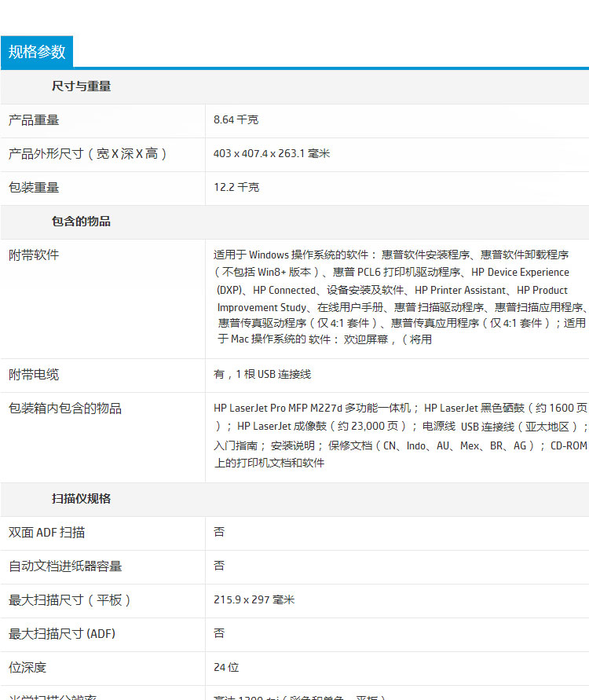The image size is (589, 700).
Task: Select the 12.2 千克 value
Action: (x=236, y=187)
